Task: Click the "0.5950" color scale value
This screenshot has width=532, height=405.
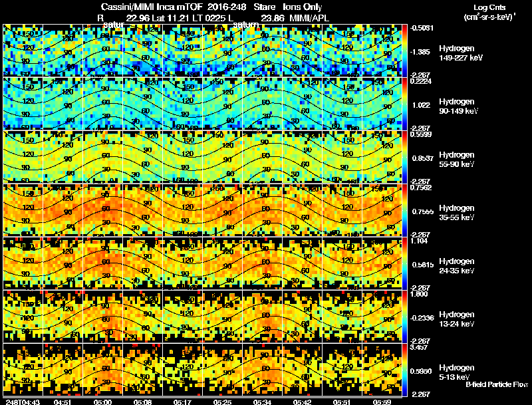Action: pyautogui.click(x=421, y=372)
